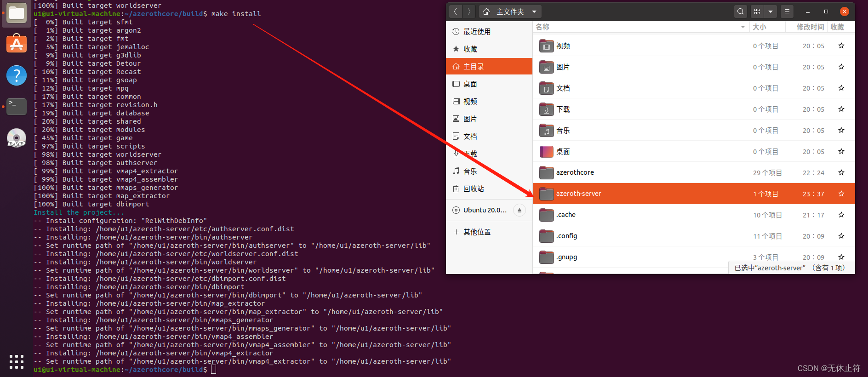
Task: Show applications grid in dock
Action: point(17,362)
